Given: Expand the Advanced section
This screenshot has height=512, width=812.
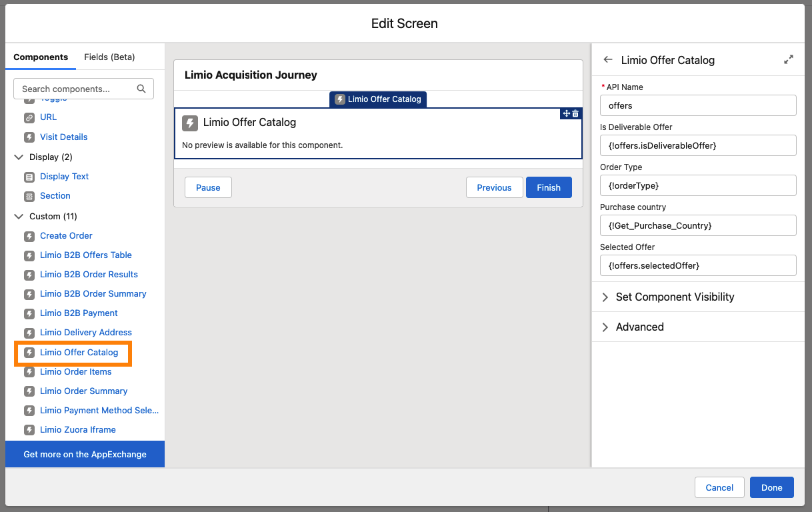Looking at the screenshot, I should coord(605,327).
